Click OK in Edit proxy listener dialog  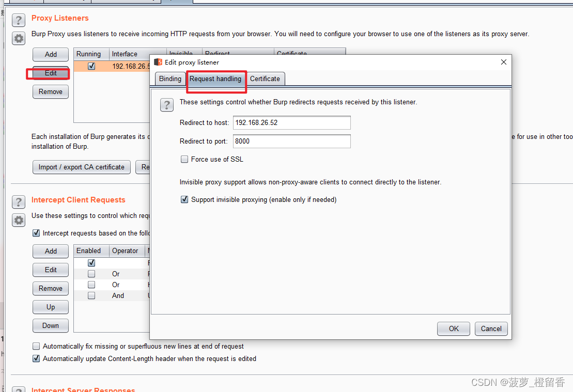click(x=454, y=328)
